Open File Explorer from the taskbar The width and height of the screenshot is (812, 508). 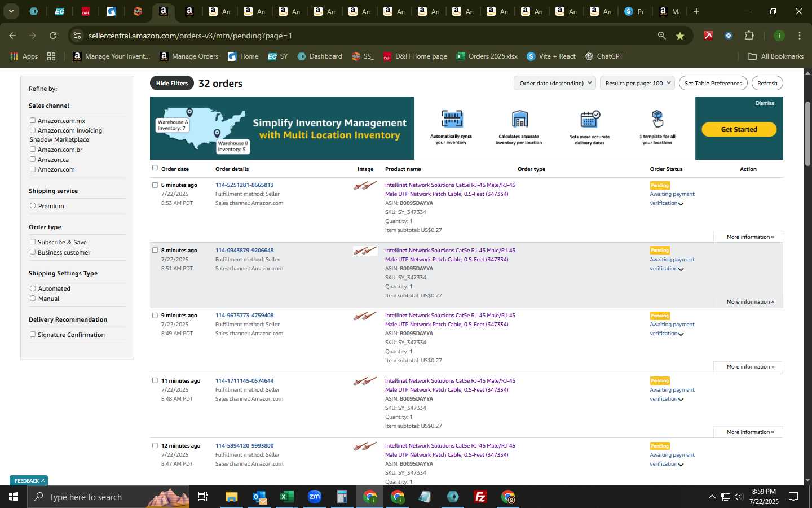click(231, 497)
